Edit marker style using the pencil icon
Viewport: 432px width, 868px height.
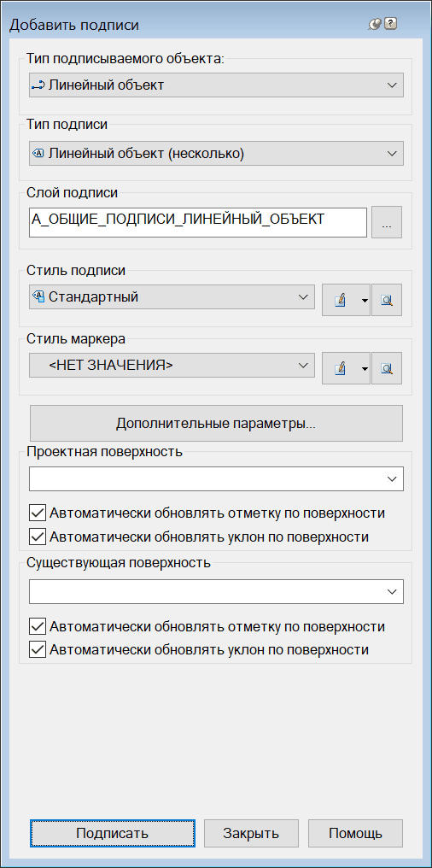340,369
